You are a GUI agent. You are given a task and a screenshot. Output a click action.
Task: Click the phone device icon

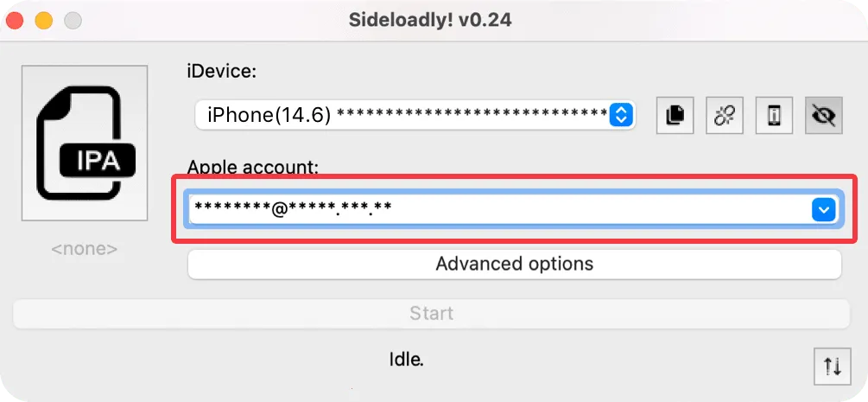775,115
